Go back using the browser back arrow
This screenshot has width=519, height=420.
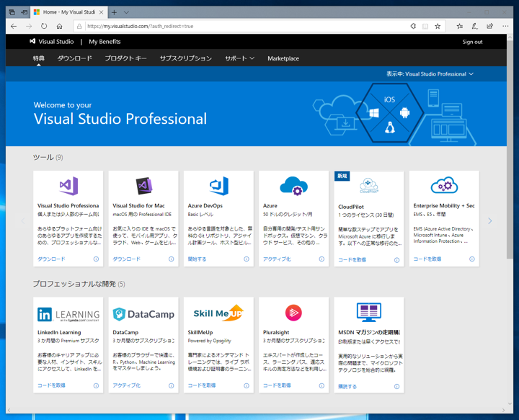[x=14, y=26]
